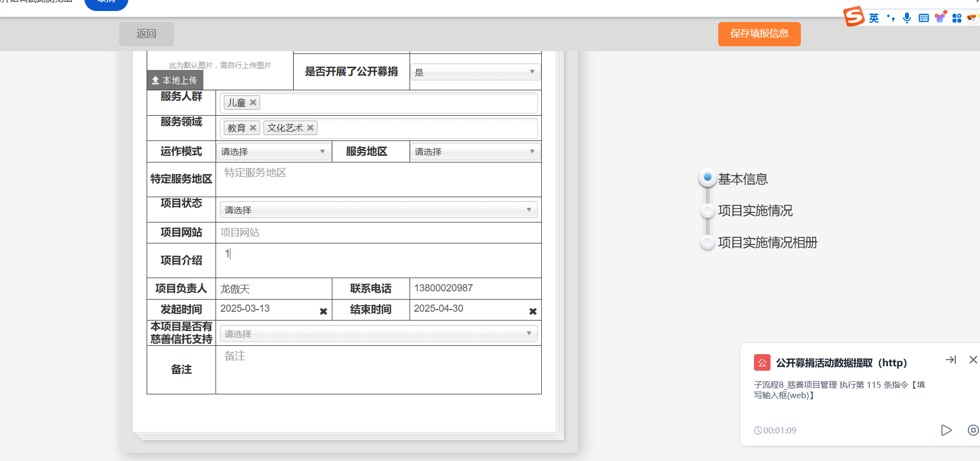Go to 项目实施情况相册 step
The height and width of the screenshot is (461, 980).
pyautogui.click(x=767, y=242)
